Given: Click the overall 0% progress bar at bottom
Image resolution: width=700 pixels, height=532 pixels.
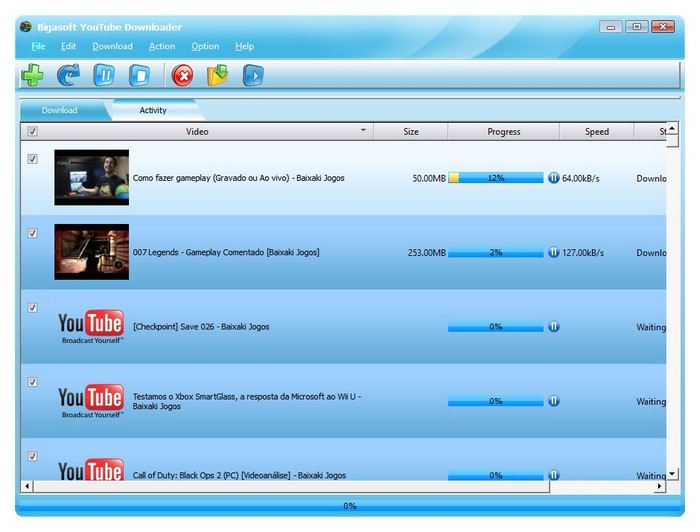Looking at the screenshot, I should 350,506.
